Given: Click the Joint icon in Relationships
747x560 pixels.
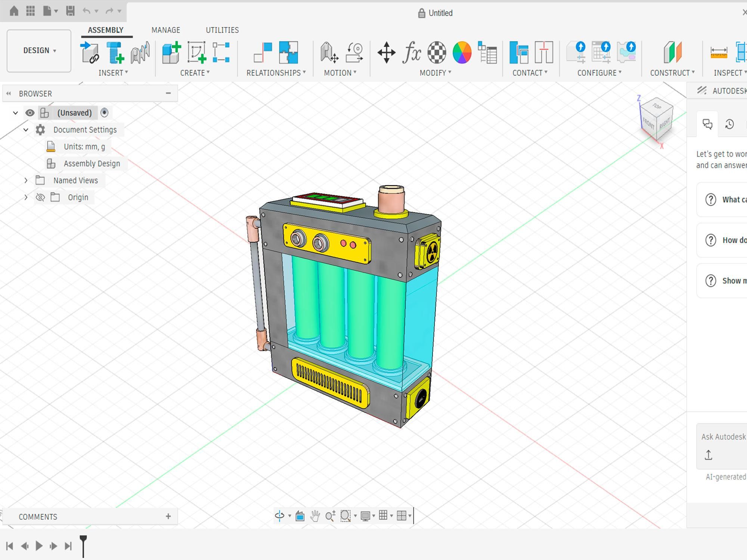Looking at the screenshot, I should tap(263, 52).
